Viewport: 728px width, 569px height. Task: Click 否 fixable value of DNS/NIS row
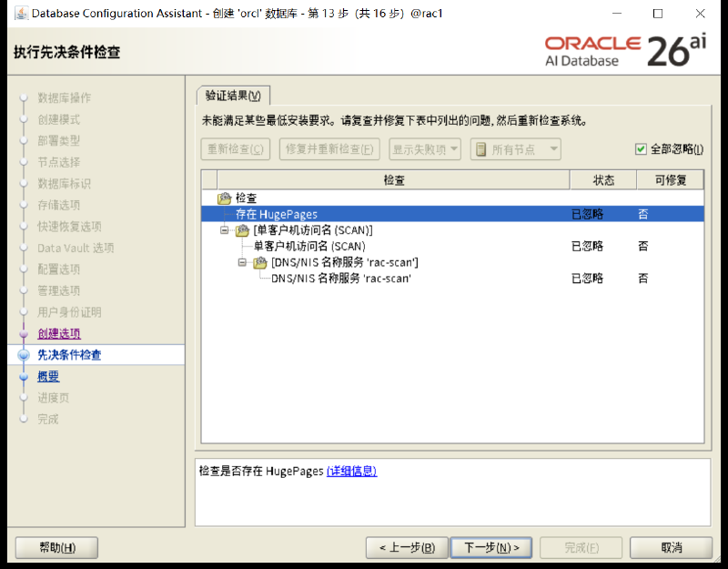click(643, 279)
